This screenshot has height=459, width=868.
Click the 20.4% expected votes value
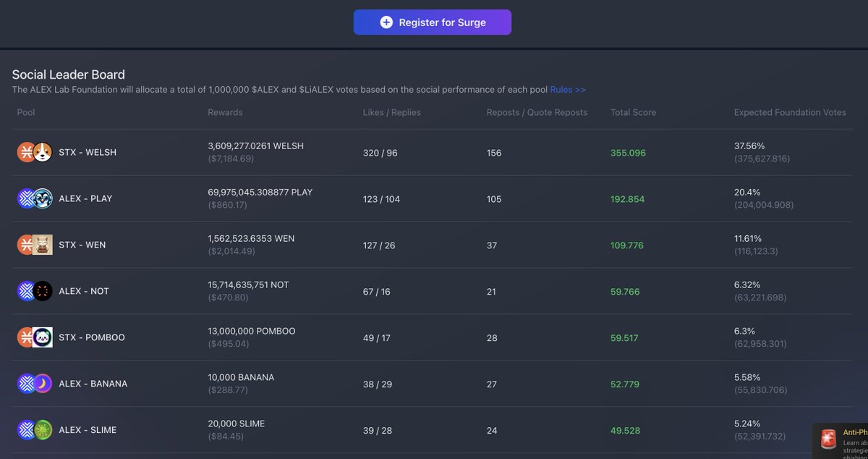coord(746,193)
